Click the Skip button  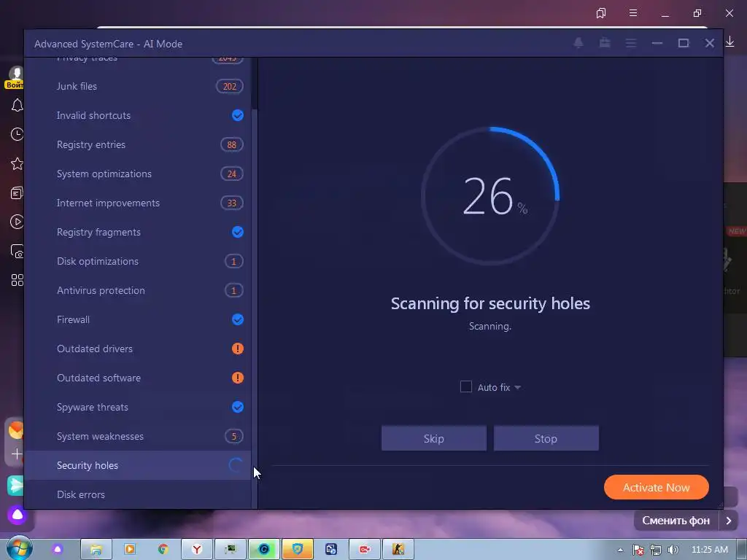[x=433, y=438]
